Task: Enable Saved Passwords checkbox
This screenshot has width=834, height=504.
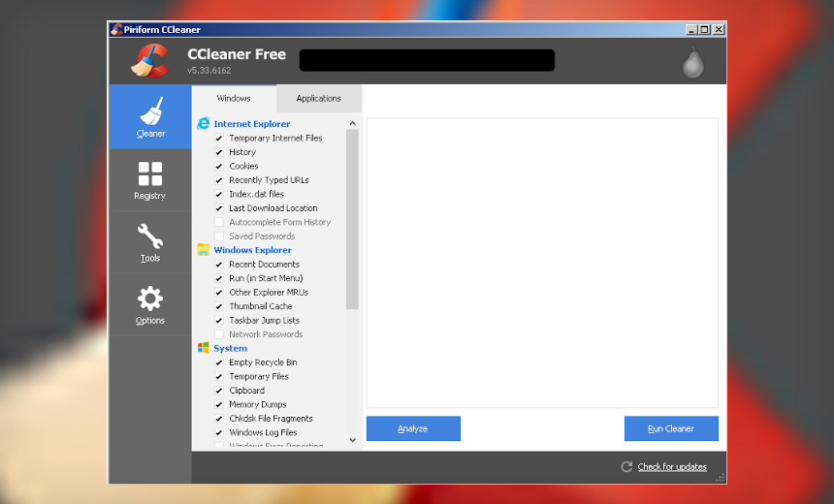Action: [x=218, y=236]
